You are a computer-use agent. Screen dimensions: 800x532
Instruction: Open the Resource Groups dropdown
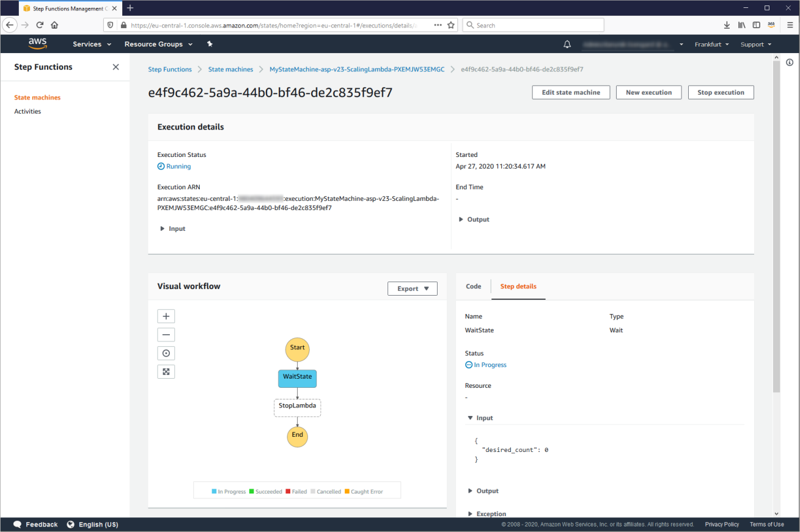[158, 45]
